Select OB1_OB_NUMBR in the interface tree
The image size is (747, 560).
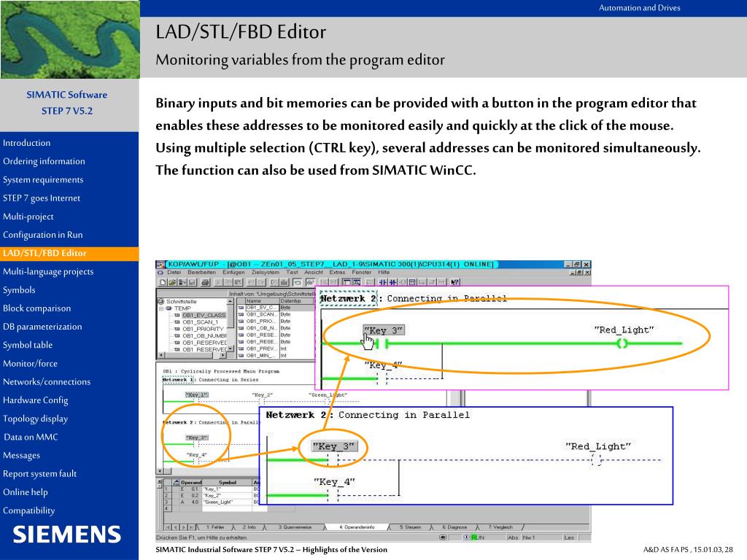pos(204,335)
